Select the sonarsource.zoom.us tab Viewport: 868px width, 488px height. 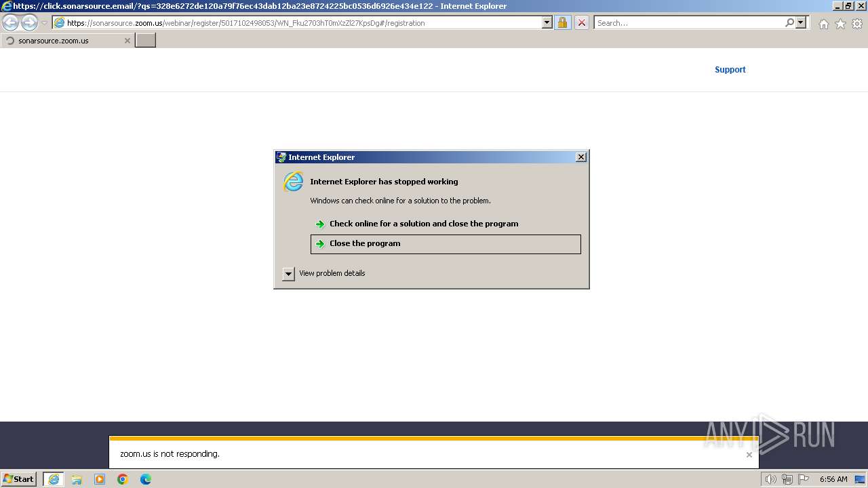pyautogui.click(x=66, y=41)
